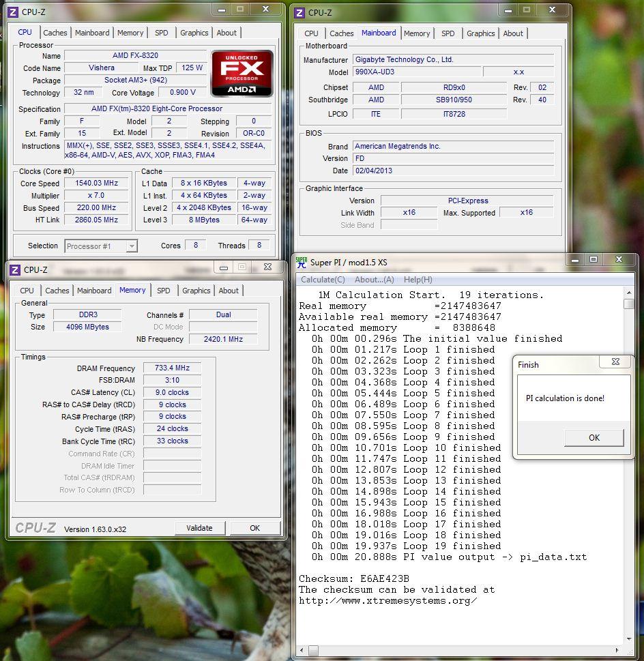Select SPD tab in the Mainboard window
The image size is (644, 661).
448,33
